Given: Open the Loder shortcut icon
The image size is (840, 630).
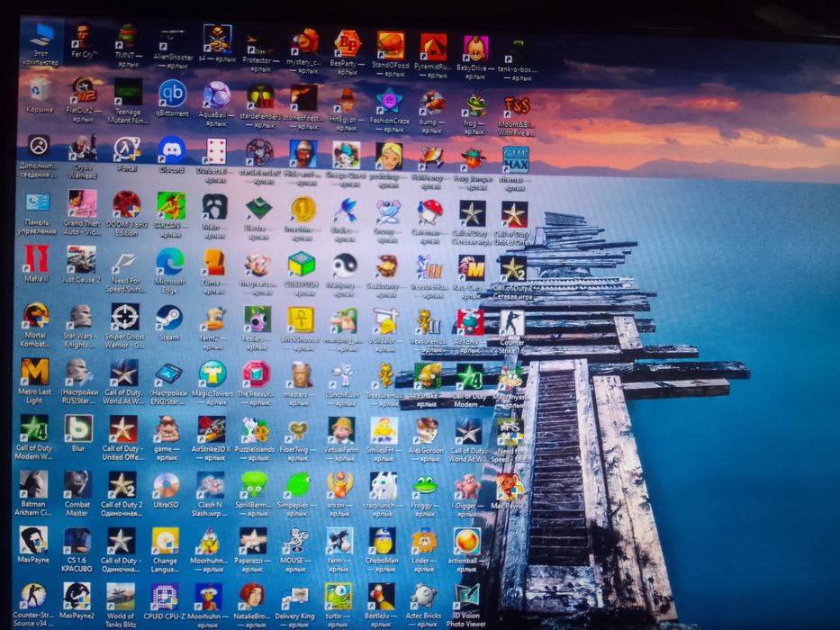Looking at the screenshot, I should coord(424,542).
